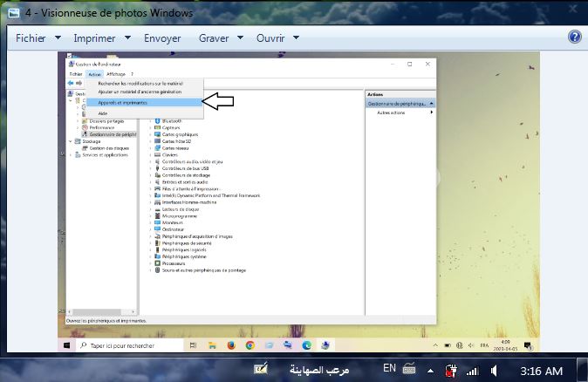Select pictured Cartes hôte SD row

click(x=173, y=141)
